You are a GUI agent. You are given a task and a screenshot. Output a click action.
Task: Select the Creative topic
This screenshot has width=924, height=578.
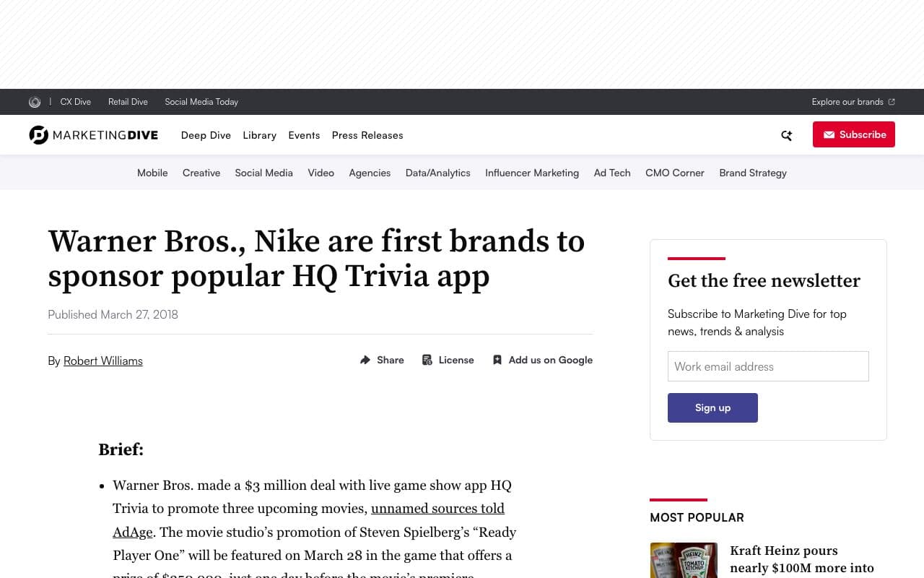coord(201,173)
